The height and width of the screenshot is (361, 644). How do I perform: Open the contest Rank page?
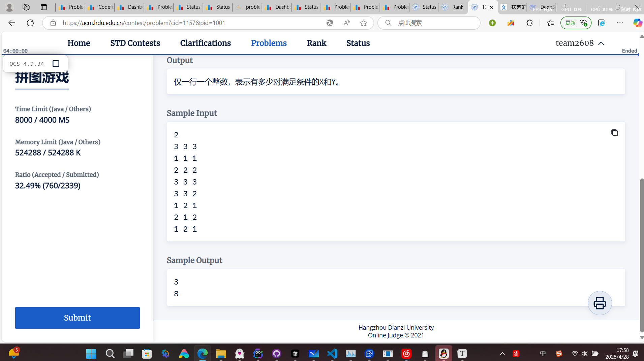click(316, 43)
